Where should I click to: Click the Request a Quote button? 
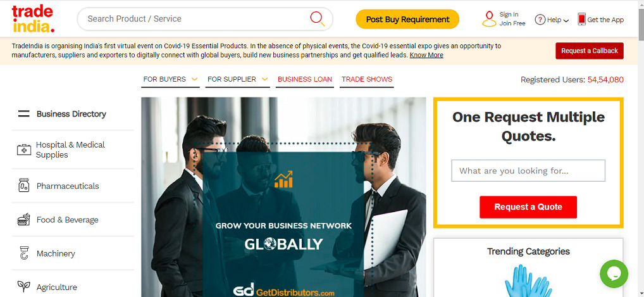[x=528, y=207]
